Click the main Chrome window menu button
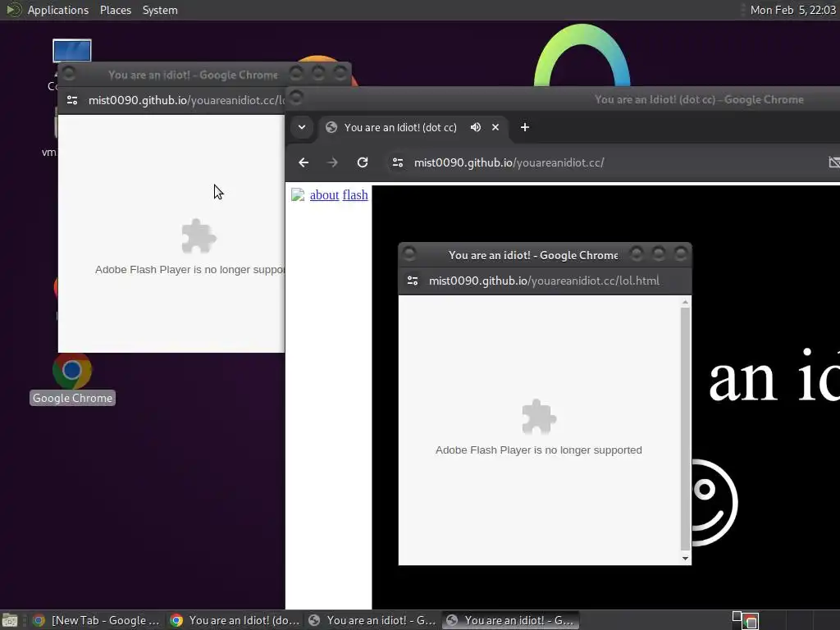Image resolution: width=840 pixels, height=630 pixels. point(295,97)
